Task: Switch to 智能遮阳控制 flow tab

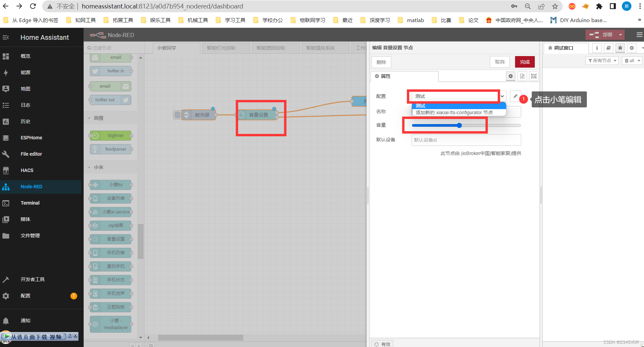Action: tap(276, 48)
